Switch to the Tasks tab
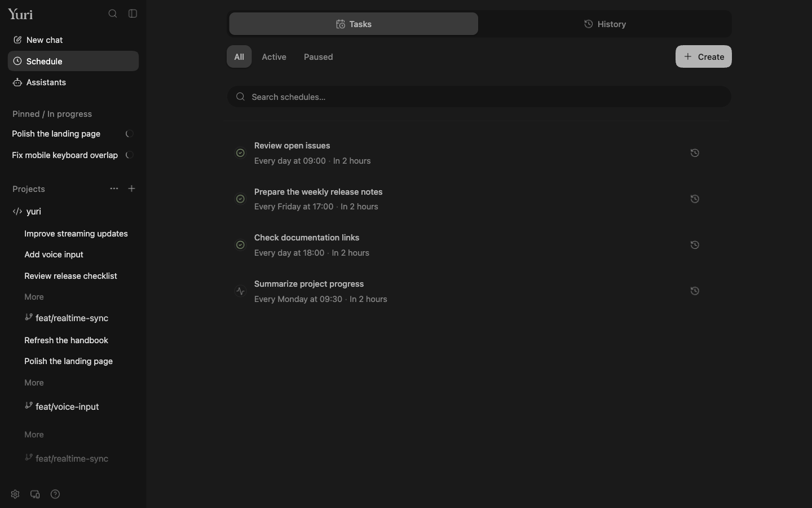This screenshot has height=508, width=812. [x=354, y=24]
